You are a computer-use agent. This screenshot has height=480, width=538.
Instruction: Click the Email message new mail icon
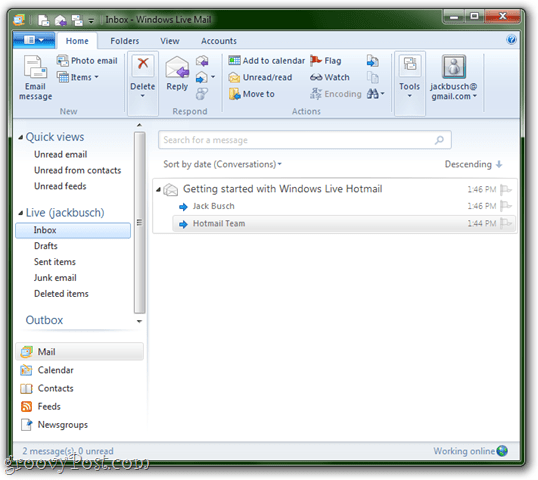pos(35,67)
